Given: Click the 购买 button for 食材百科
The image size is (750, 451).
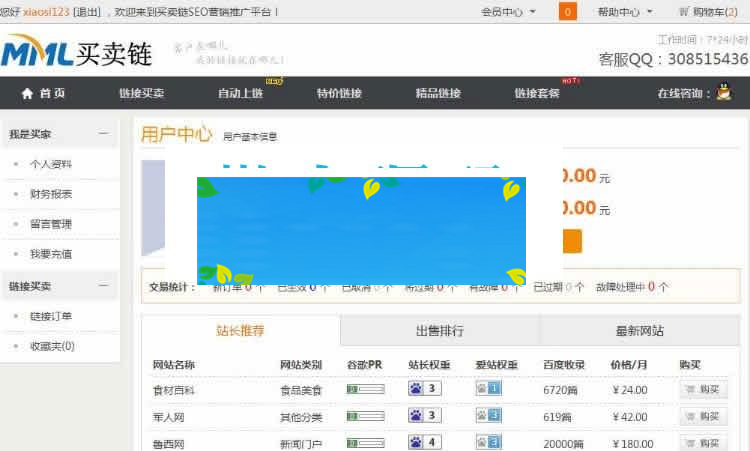Looking at the screenshot, I should click(x=702, y=389).
